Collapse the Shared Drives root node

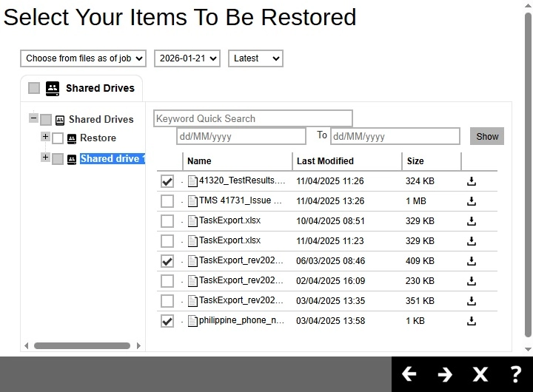click(33, 118)
